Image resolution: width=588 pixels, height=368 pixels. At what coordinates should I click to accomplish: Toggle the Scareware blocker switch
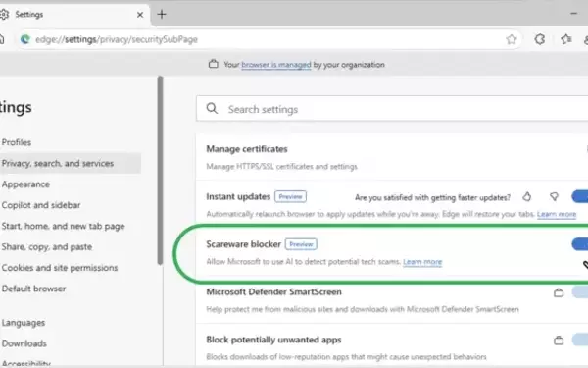[x=580, y=244]
